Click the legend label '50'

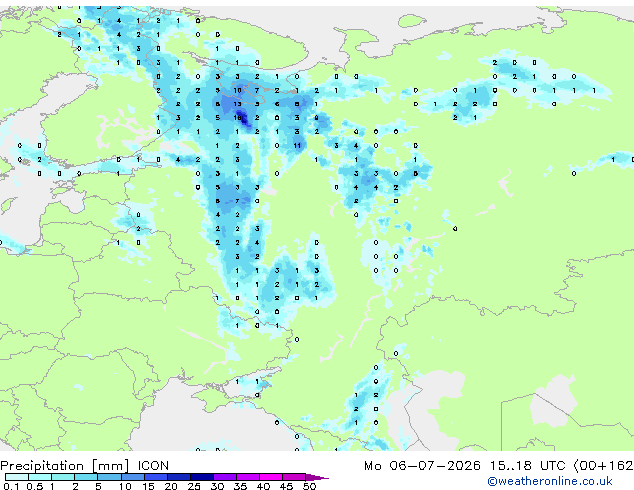309,486
